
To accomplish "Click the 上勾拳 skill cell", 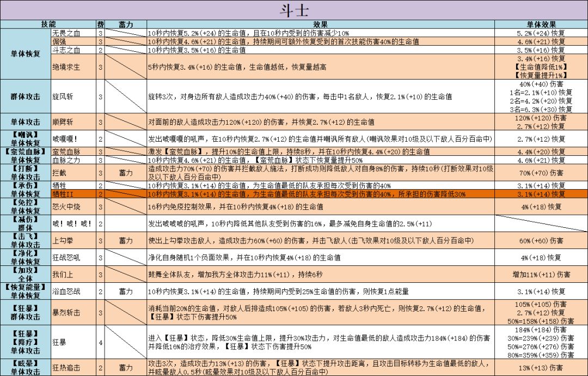I will (73, 240).
